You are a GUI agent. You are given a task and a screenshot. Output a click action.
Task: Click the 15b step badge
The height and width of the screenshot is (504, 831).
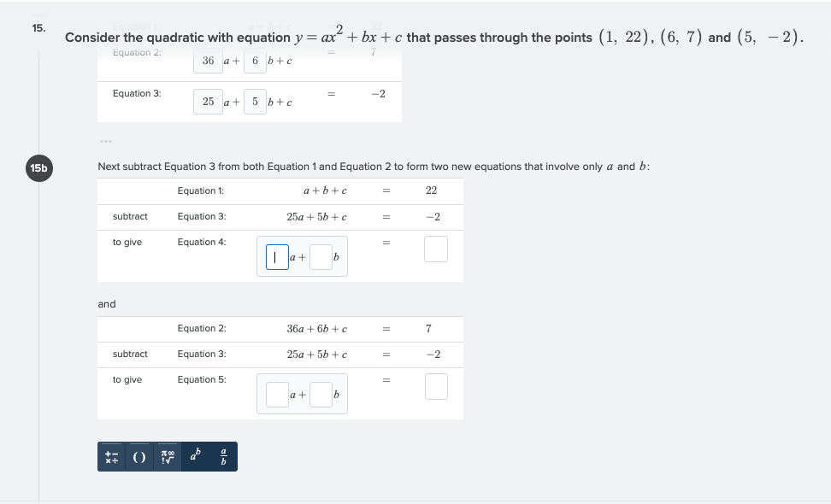point(38,168)
